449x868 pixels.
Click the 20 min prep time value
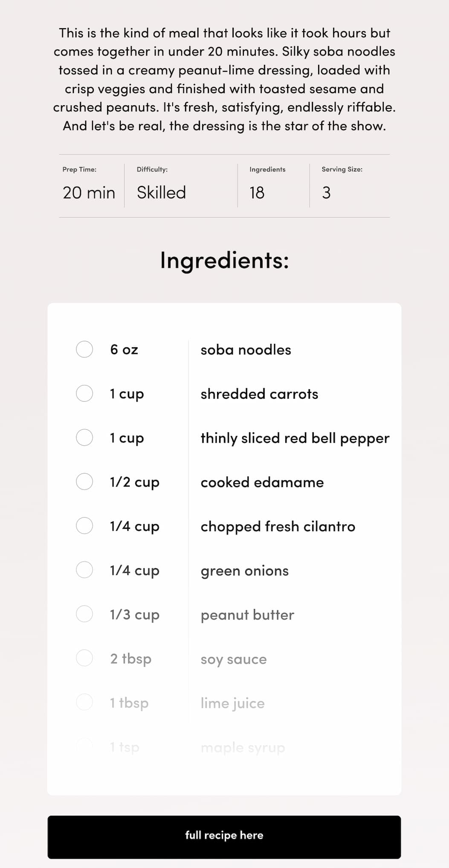click(x=89, y=193)
